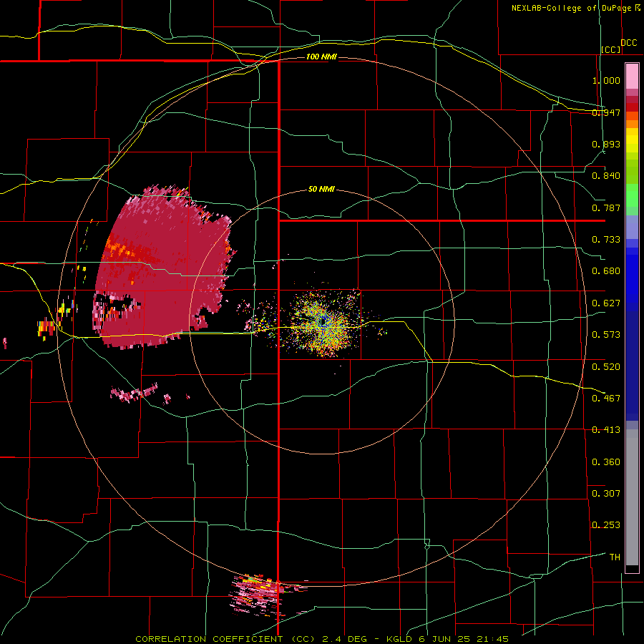Click the 21:45 timestamp
This screenshot has width=644, height=644.
coord(492,639)
